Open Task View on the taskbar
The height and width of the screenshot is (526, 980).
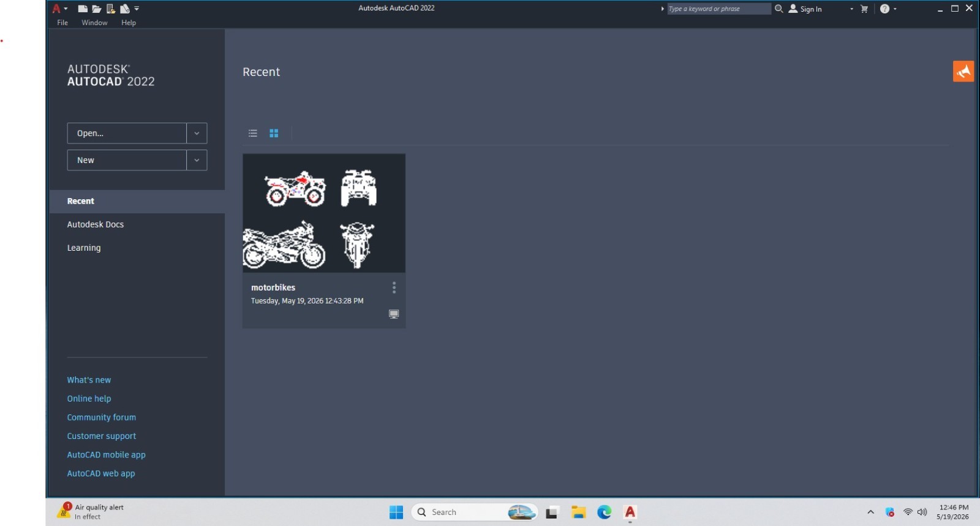(552, 513)
